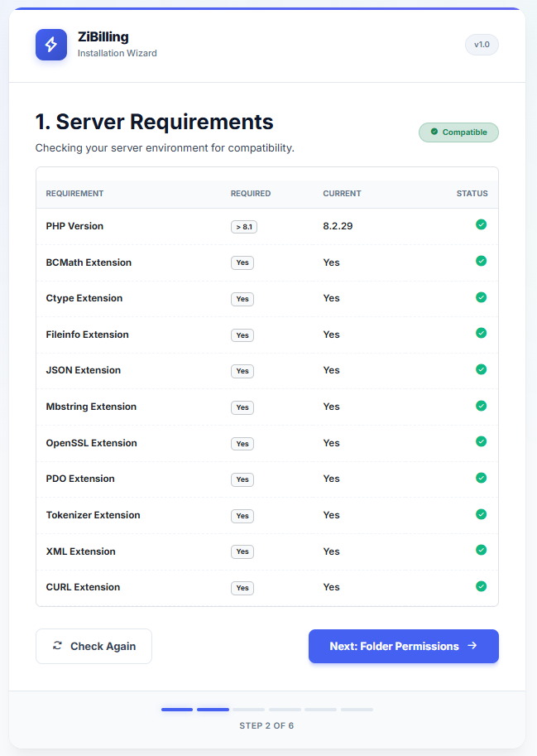537x756 pixels.
Task: Click the status icon next to OpenSSL Extension
Action: click(x=481, y=441)
